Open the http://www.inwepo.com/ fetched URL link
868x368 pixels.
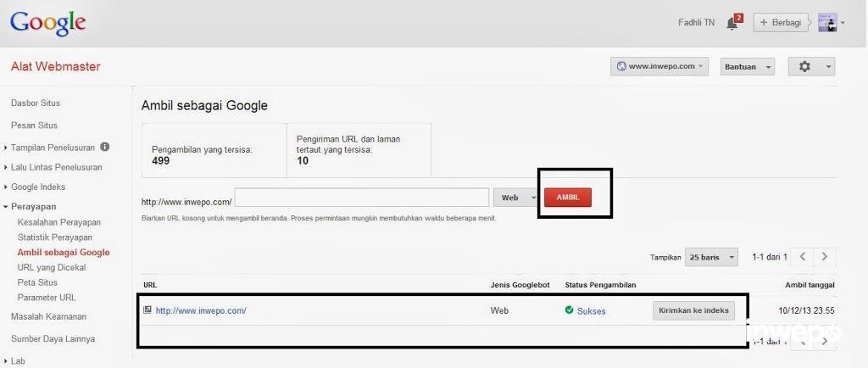tap(201, 311)
